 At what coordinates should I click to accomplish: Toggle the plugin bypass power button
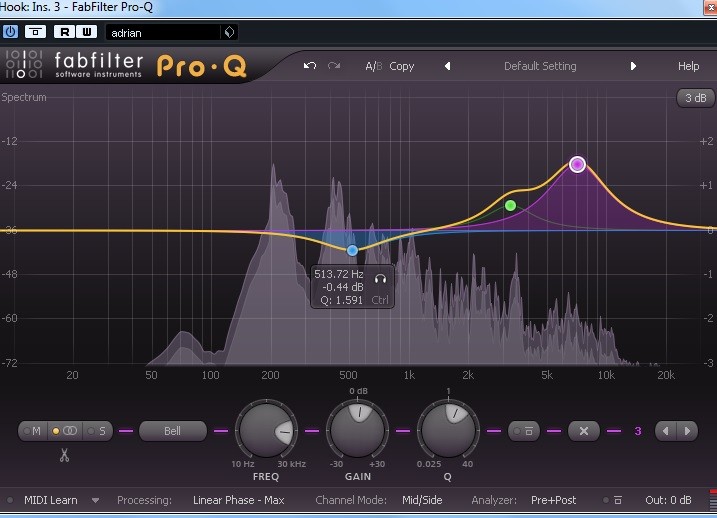[x=11, y=32]
